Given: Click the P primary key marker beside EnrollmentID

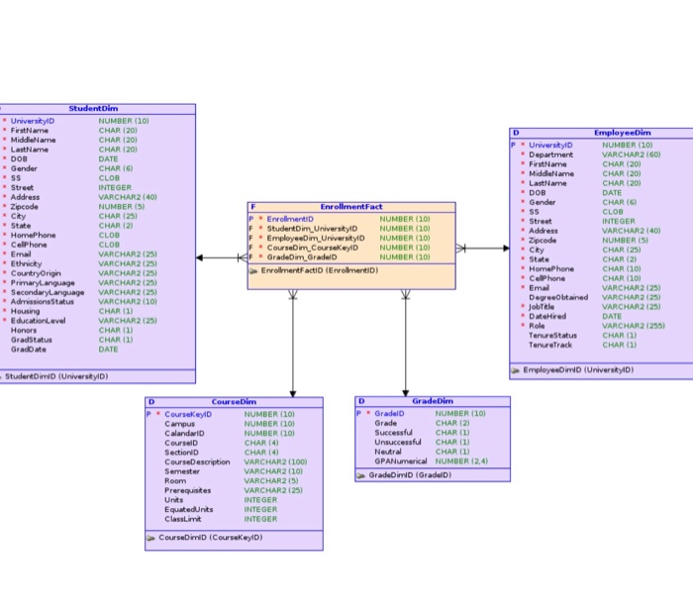Looking at the screenshot, I should click(251, 219).
